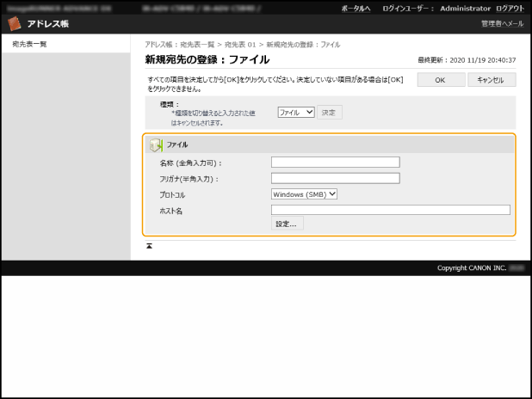
Task: Click the アドレス帳 title in top bar
Action: [x=48, y=23]
